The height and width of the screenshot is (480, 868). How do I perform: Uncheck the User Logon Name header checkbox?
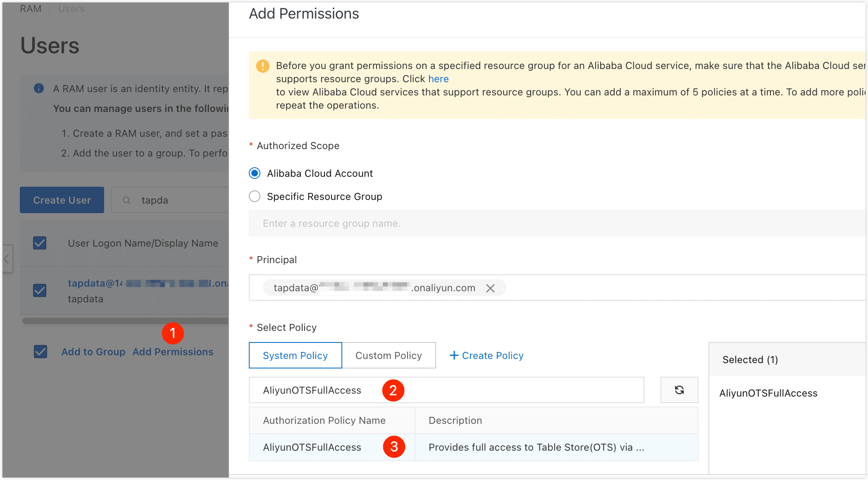(x=39, y=243)
